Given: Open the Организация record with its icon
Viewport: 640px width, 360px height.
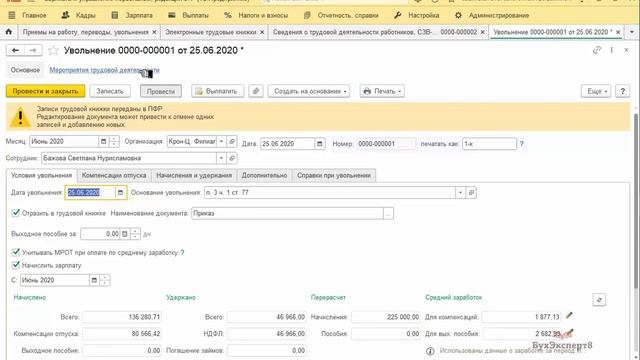Looking at the screenshot, I should 232,142.
